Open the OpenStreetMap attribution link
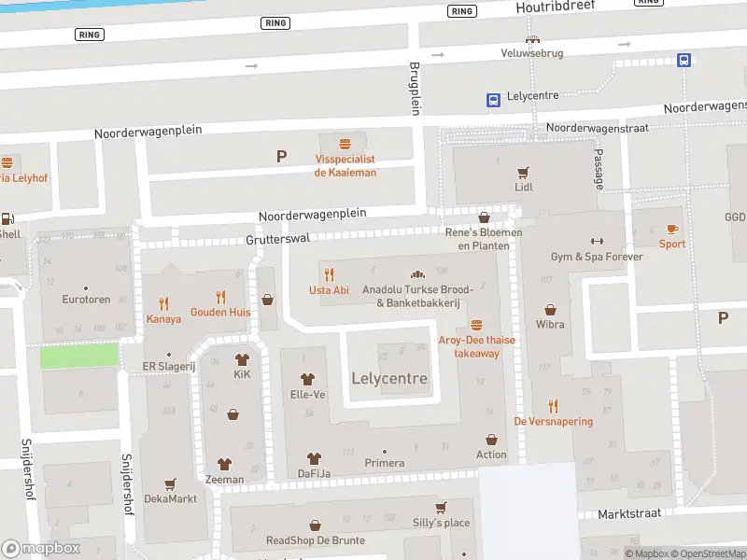747x560 pixels. point(705,554)
